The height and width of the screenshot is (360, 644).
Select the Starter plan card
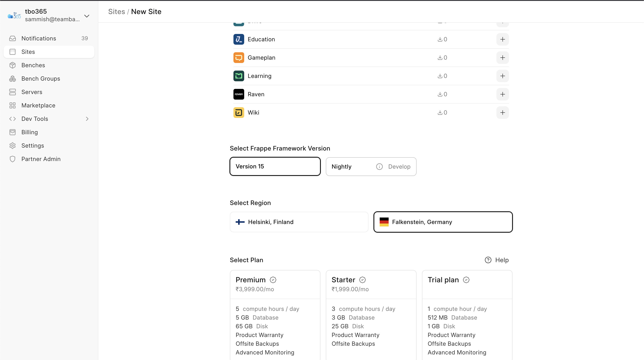click(371, 315)
